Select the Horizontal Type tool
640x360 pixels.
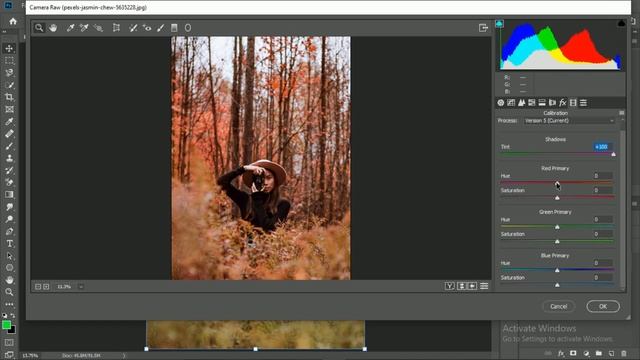click(9, 244)
